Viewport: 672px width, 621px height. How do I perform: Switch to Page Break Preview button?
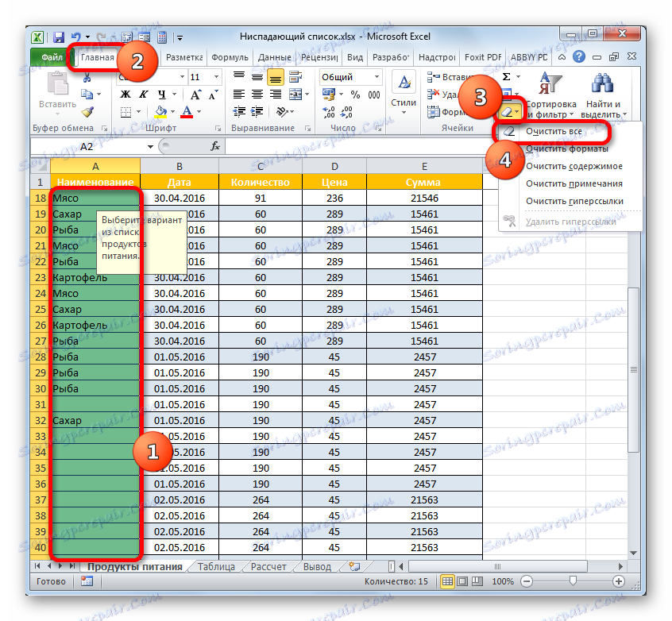coord(477,581)
